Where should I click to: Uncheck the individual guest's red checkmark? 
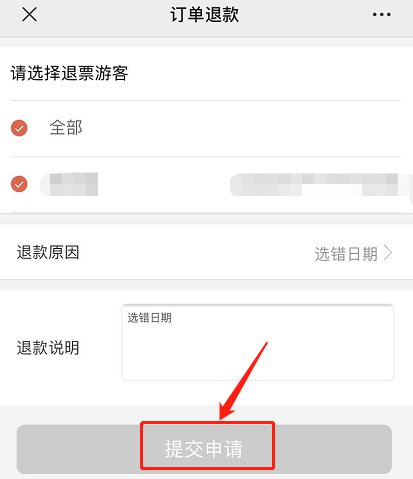19,184
